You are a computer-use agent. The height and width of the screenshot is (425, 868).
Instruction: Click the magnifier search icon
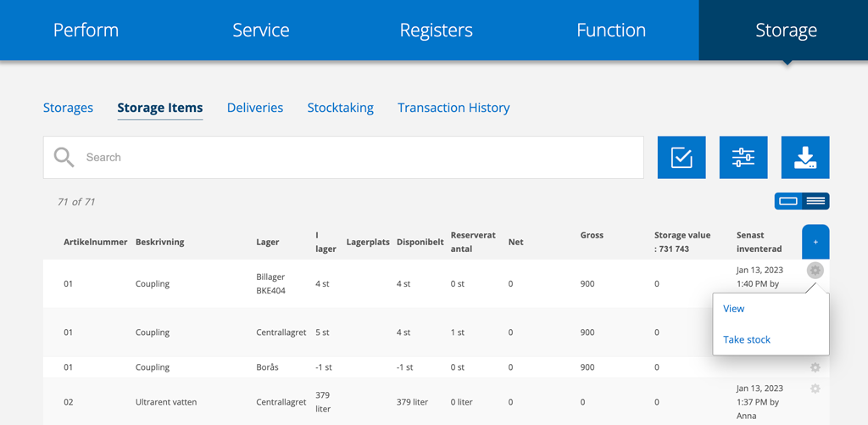coord(64,158)
